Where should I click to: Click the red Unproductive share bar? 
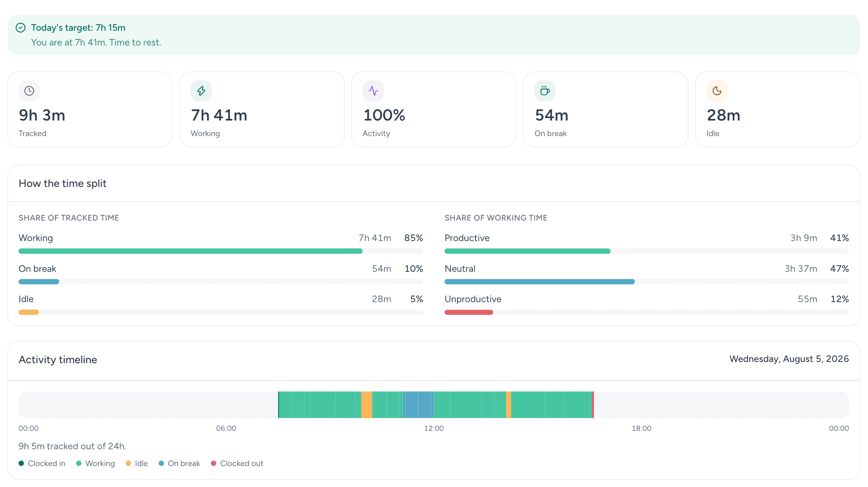pos(469,312)
